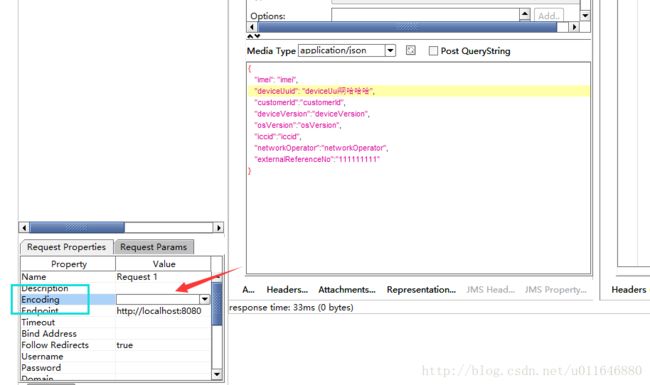The height and width of the screenshot is (385, 650).
Task: Click the "externalReferenceNo" JSON line
Action: (317, 159)
